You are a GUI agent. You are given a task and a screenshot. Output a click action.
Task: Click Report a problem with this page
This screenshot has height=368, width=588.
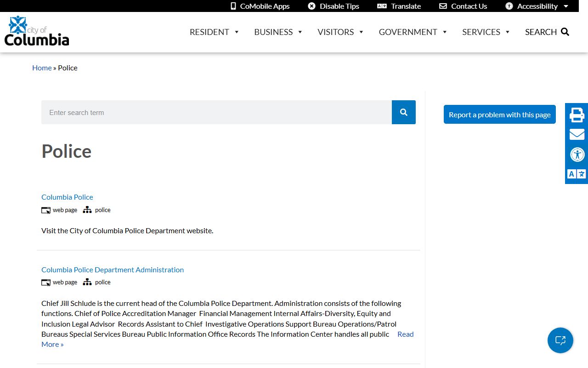click(x=499, y=115)
